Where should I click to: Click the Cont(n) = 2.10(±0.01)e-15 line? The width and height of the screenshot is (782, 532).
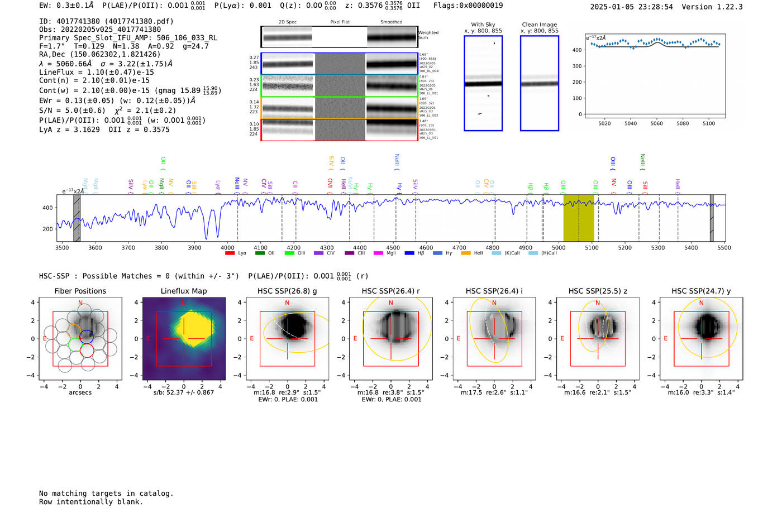[94, 80]
